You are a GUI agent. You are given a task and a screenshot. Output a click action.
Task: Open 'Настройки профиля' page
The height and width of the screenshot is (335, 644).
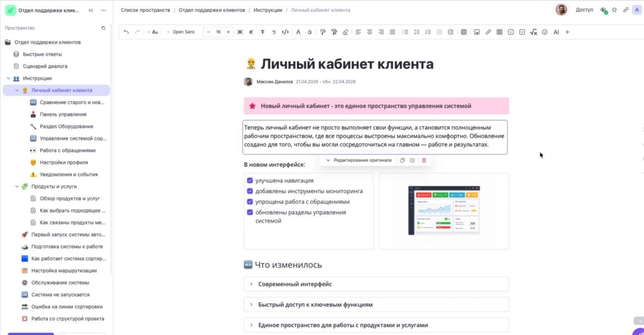[64, 163]
